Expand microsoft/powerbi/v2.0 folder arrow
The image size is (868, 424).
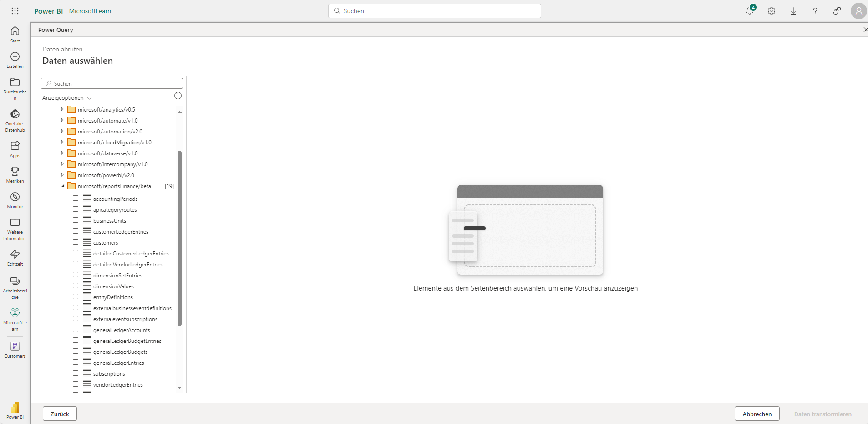click(x=62, y=175)
